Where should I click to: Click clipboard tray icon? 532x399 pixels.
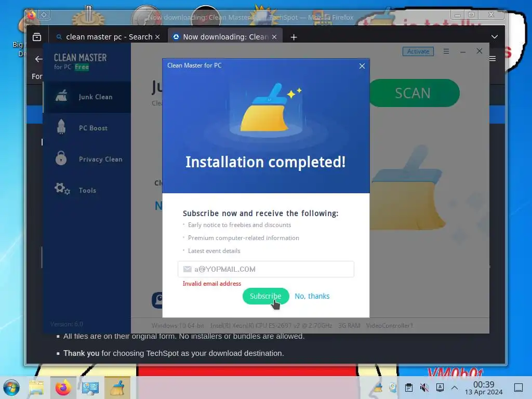tap(409, 388)
